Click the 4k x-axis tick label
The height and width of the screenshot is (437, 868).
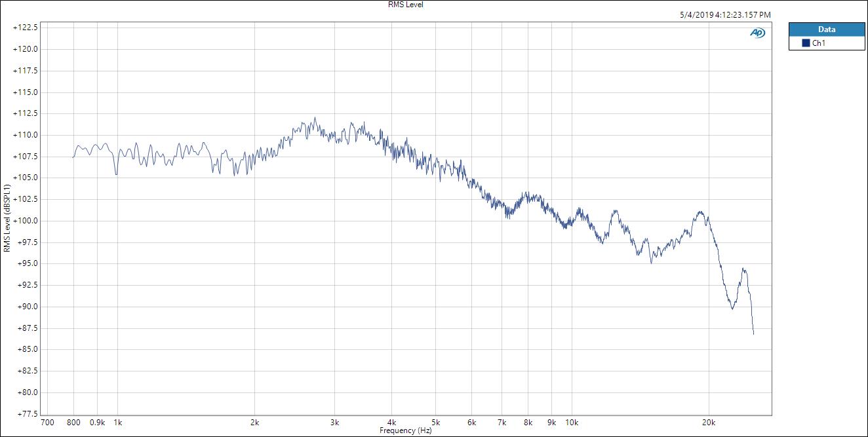392,423
